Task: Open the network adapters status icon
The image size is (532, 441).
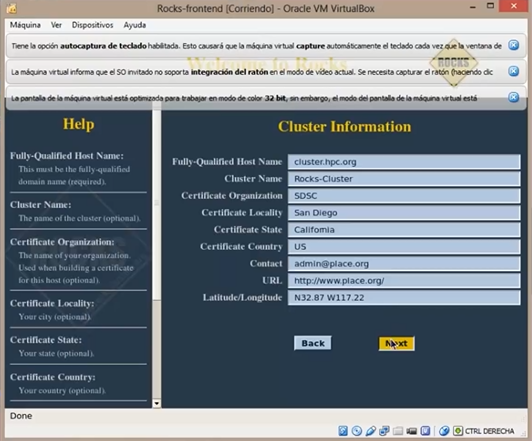Action: pos(384,431)
